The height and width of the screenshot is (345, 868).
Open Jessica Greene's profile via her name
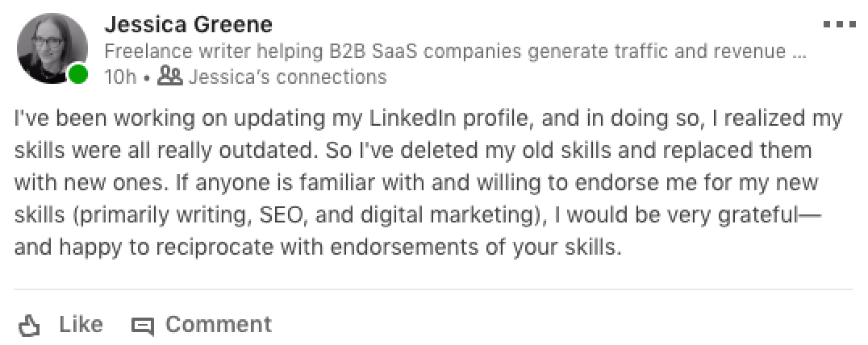189,25
